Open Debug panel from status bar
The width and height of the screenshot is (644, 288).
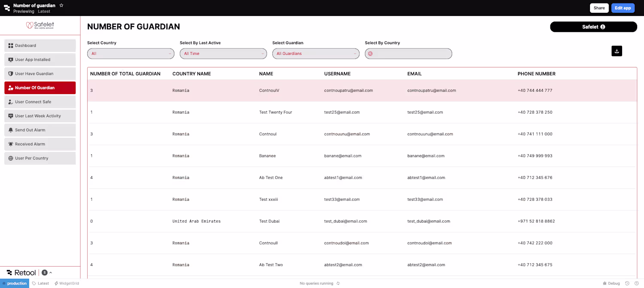coord(611,283)
